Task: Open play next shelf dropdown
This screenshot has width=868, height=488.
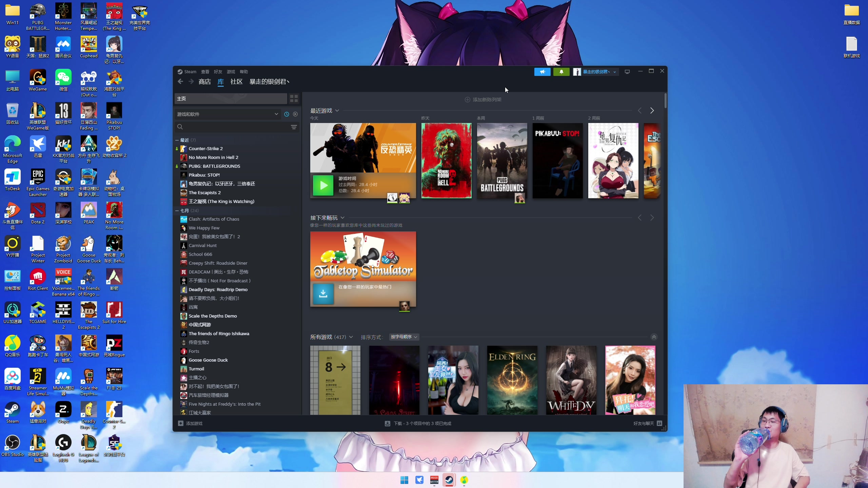Action: (342, 218)
